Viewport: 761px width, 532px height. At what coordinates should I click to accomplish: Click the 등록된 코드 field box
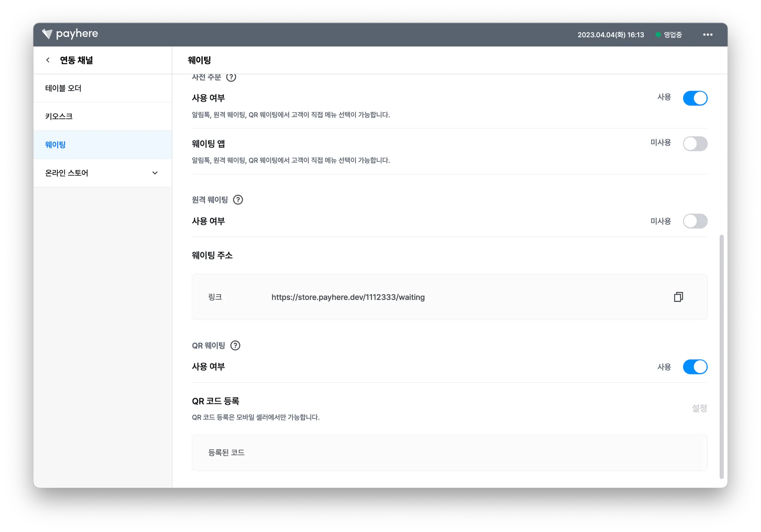(449, 452)
